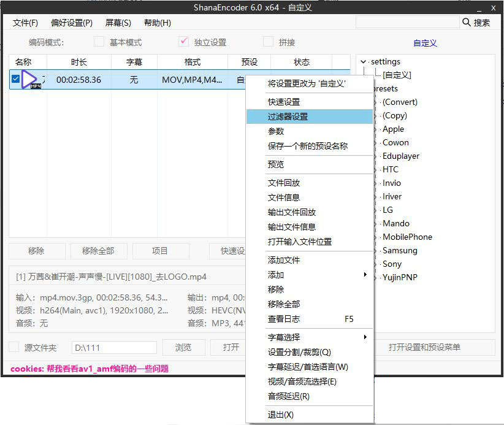Select Eduplayer preset tree item
Viewport: 504px width, 425px height.
[x=401, y=156]
